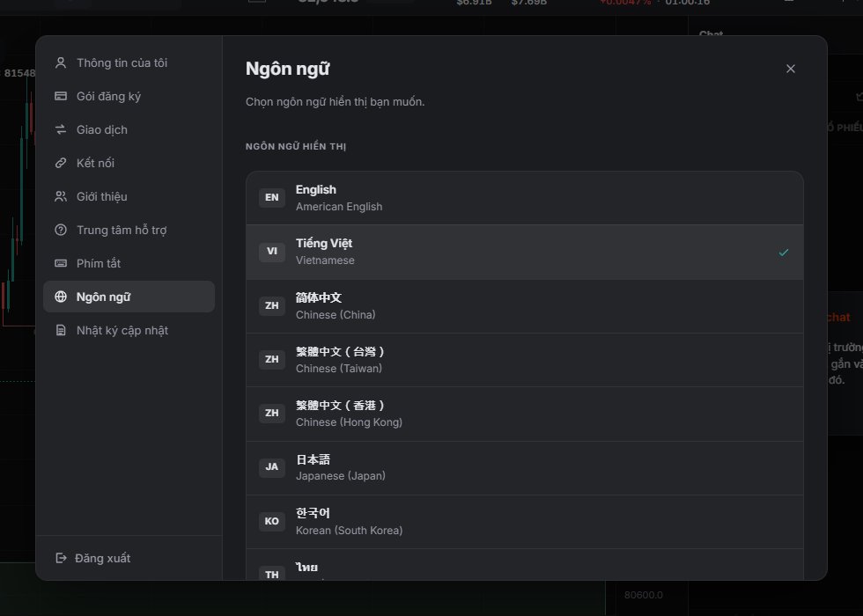Close the Ngôn ngữ settings dialog
Viewport: 863px width, 616px height.
[x=791, y=69]
